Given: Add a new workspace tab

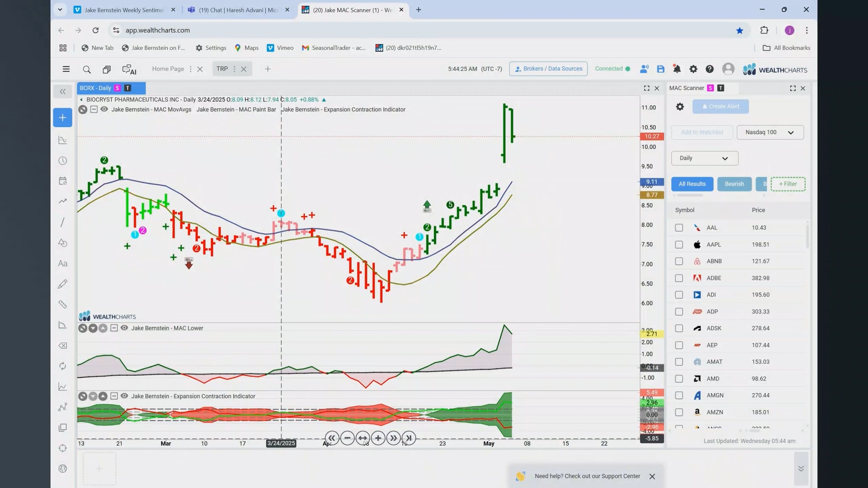Looking at the screenshot, I should point(267,69).
